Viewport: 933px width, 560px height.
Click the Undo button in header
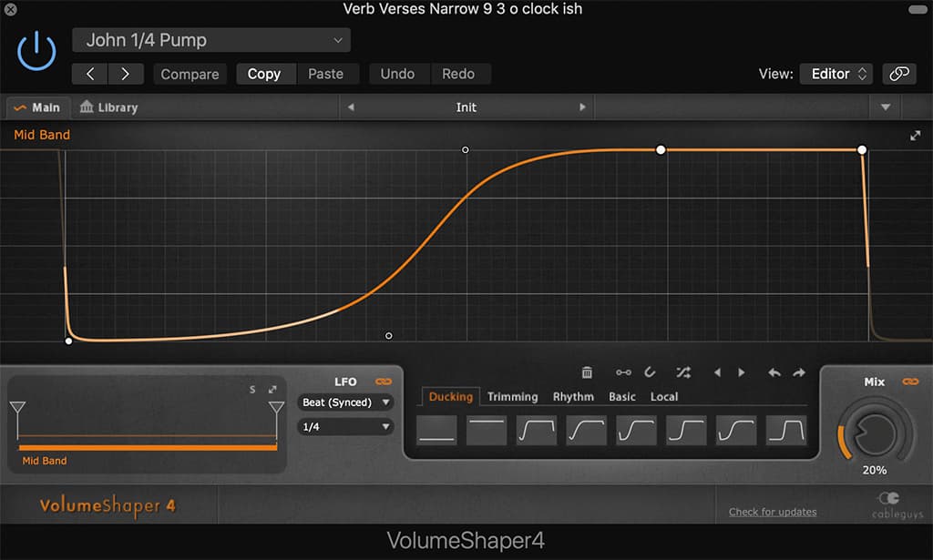(x=397, y=74)
